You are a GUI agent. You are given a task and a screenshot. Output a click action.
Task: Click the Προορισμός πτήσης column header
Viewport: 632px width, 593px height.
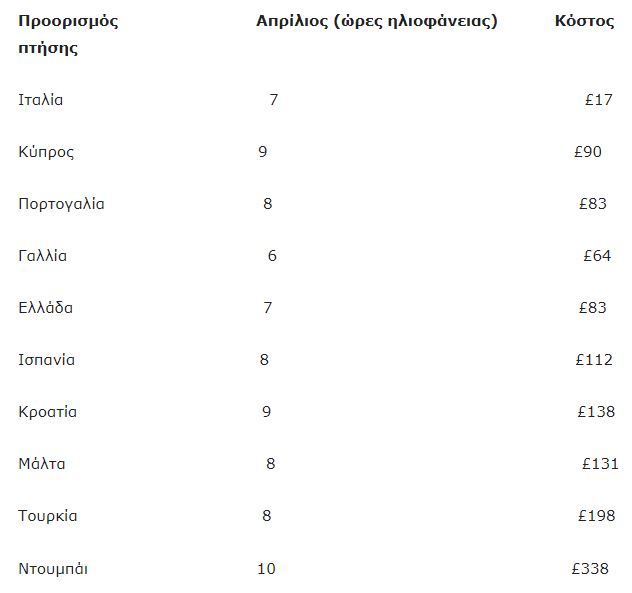coord(68,34)
